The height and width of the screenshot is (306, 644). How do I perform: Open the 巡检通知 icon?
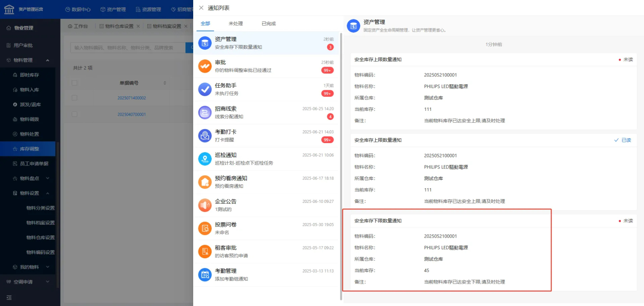click(x=205, y=159)
